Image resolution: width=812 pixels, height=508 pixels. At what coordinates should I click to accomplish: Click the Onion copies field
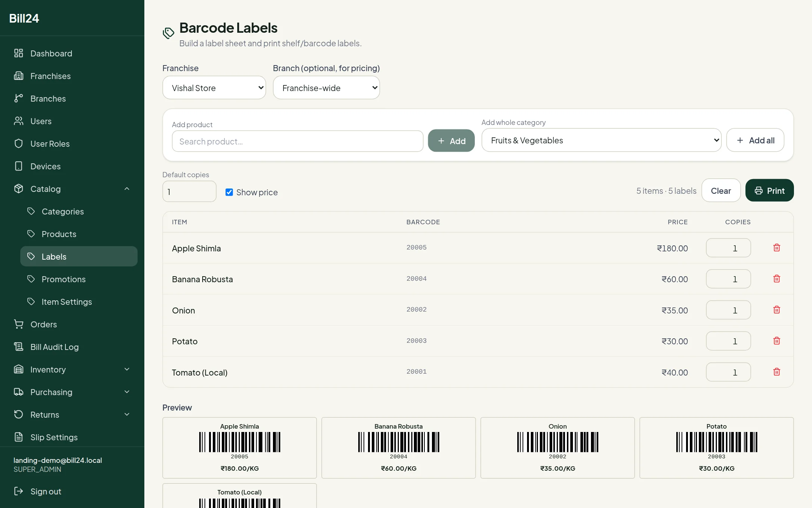[729, 310]
